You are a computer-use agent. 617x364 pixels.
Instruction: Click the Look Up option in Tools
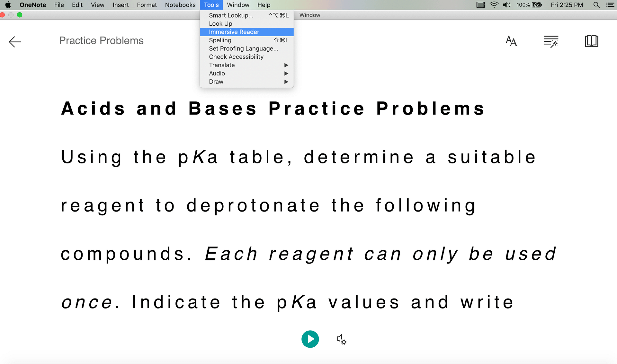[221, 23]
